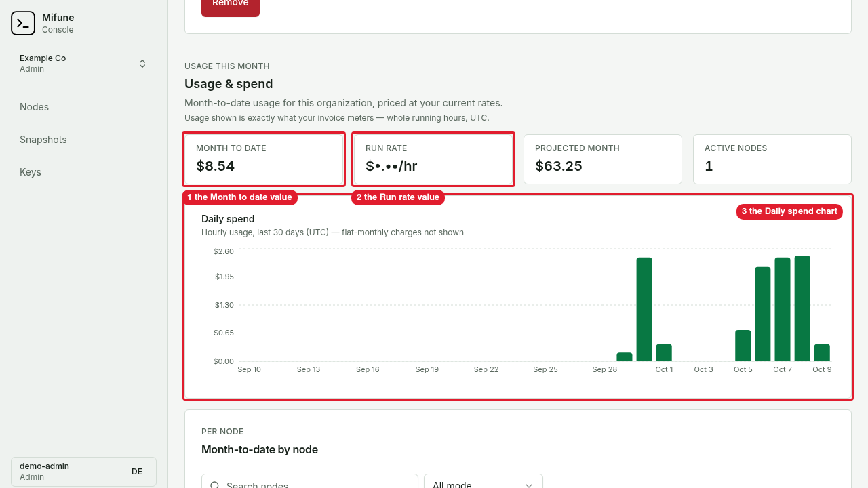Click the red Remove button
The image size is (868, 488).
tap(231, 4)
